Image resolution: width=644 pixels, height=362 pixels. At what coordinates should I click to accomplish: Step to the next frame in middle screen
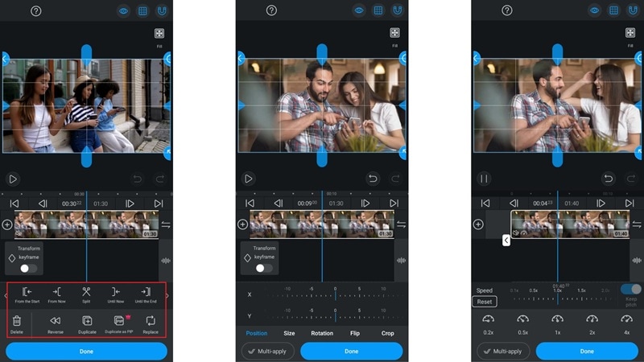[365, 204]
